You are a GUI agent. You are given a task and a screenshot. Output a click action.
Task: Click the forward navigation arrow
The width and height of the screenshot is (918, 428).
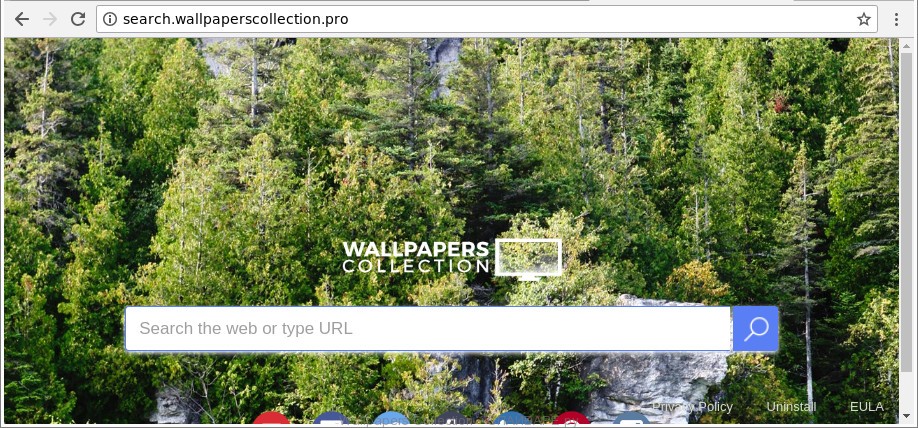pos(50,19)
